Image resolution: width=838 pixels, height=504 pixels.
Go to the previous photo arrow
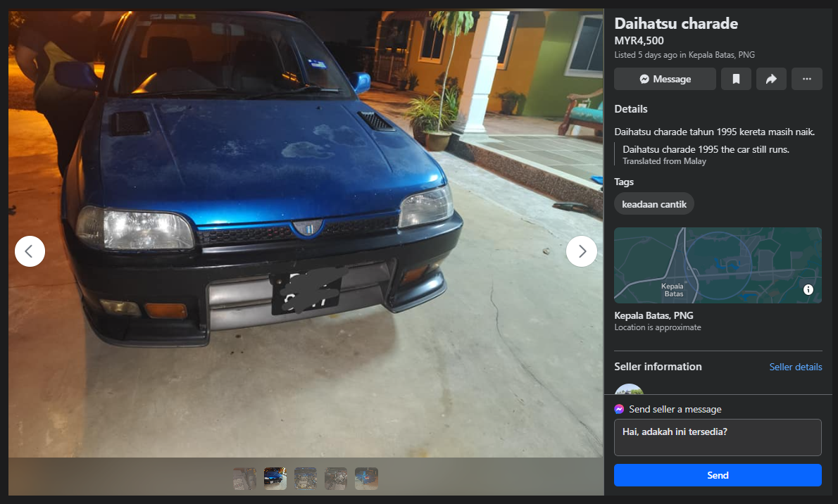tap(30, 251)
